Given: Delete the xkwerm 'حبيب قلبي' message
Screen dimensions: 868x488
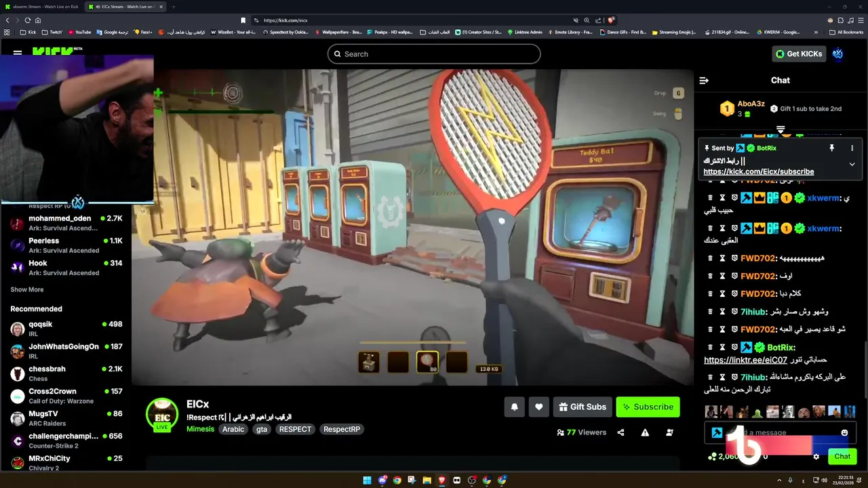Looking at the screenshot, I should (710, 198).
